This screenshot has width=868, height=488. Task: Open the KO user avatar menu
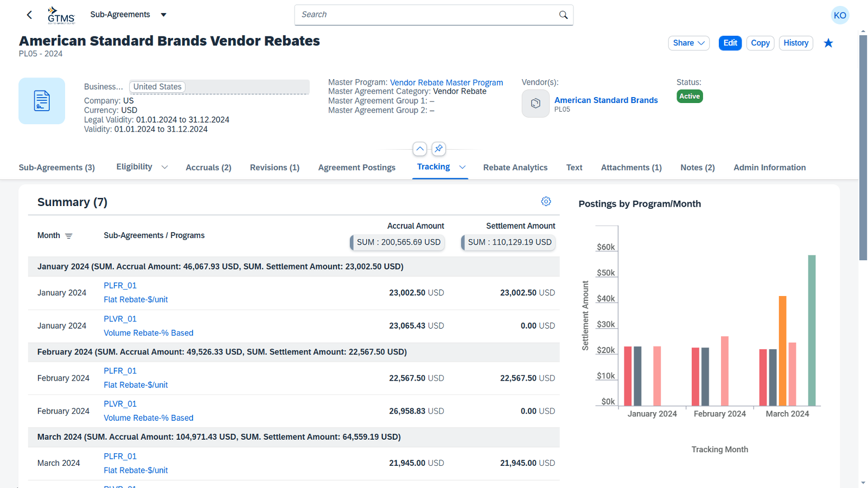pos(839,15)
